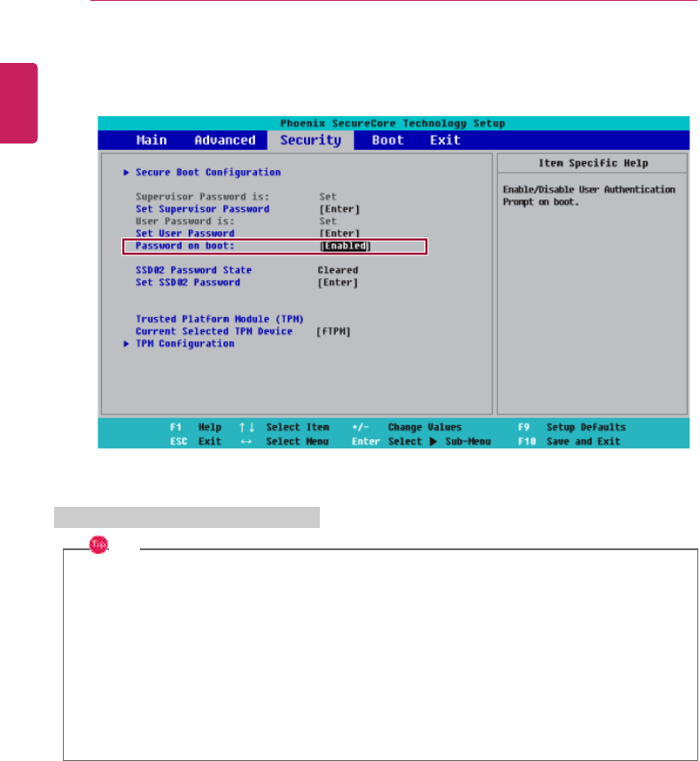Toggle the Password on boot Enabled value
Image resolution: width=700 pixels, height=761 pixels.
point(346,246)
